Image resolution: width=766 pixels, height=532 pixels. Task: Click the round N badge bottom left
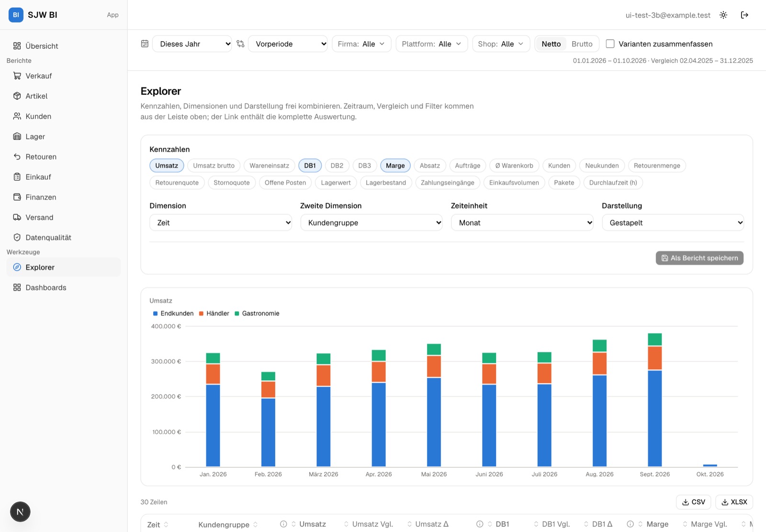pyautogui.click(x=20, y=511)
